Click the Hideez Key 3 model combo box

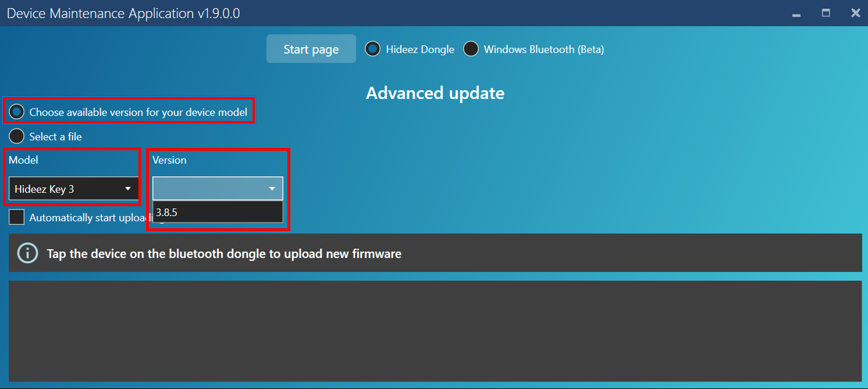click(x=64, y=189)
